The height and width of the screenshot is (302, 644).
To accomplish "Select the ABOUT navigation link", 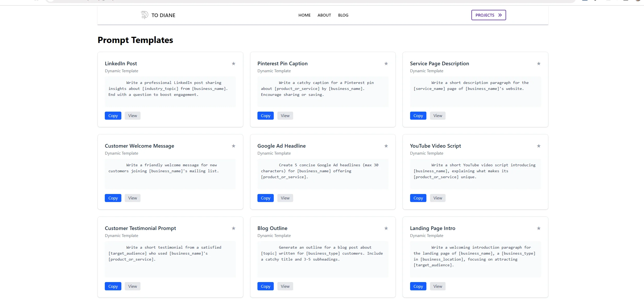I will (324, 15).
